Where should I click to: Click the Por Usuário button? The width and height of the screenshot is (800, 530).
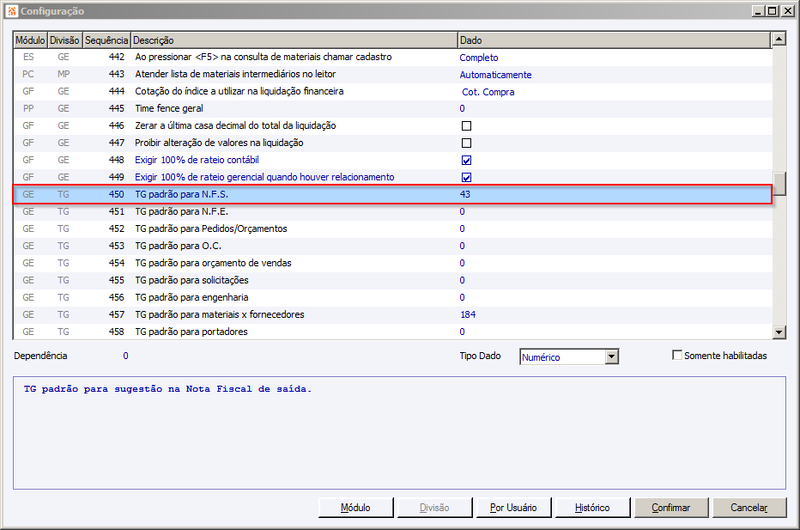tap(513, 508)
